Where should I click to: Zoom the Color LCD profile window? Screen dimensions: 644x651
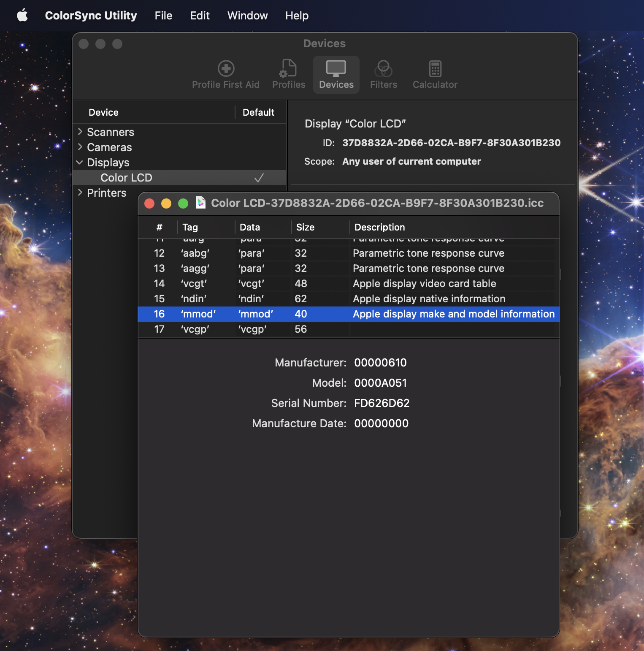[183, 203]
